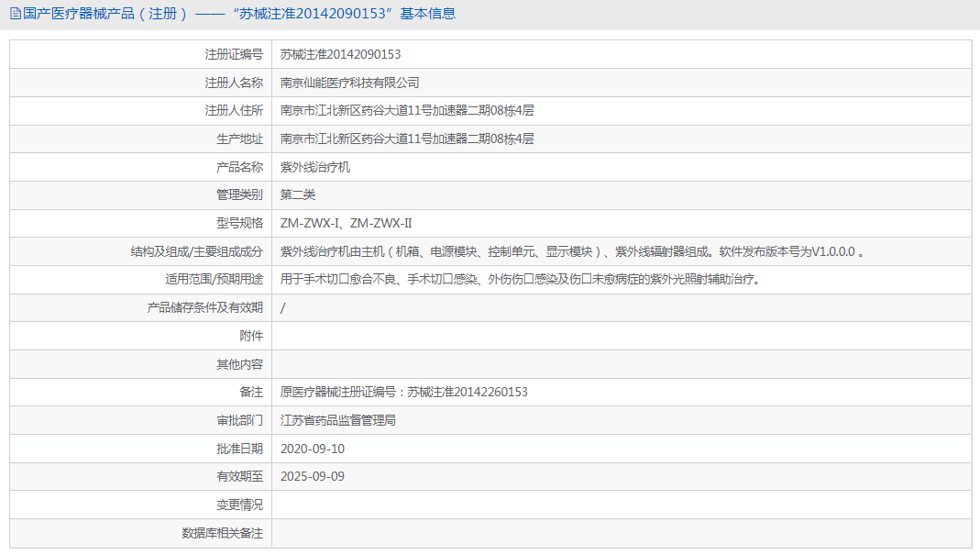Screen dimensions: 980x555
Task: Select the address in the 生产地址 row
Action: [x=407, y=139]
